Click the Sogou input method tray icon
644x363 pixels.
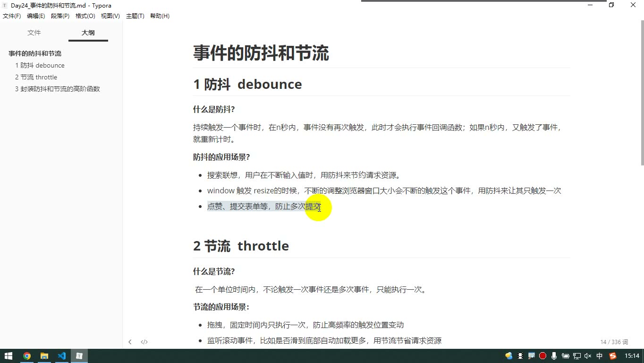(x=613, y=356)
